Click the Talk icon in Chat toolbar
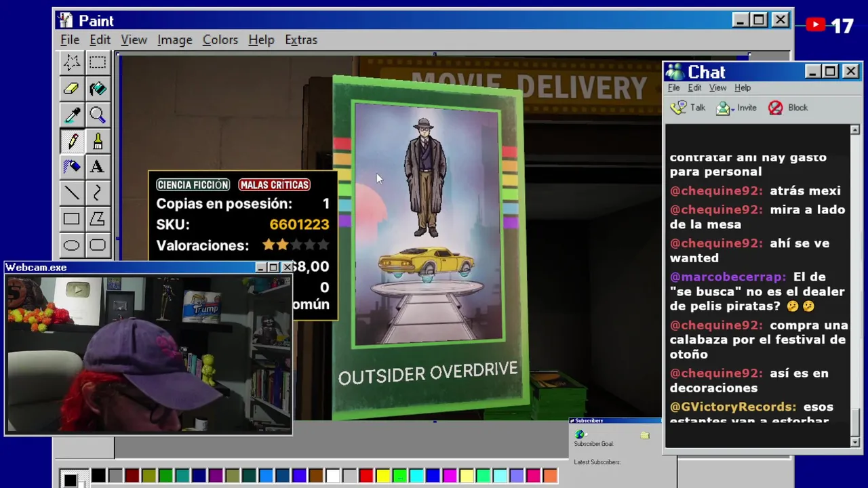Viewport: 868px width, 488px height. point(678,108)
